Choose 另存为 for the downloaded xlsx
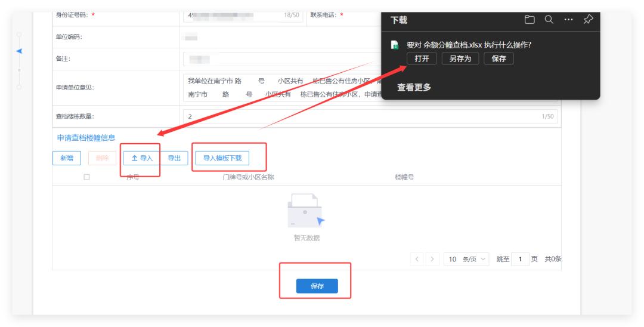Image resolution: width=644 pixels, height=327 pixels. [460, 58]
